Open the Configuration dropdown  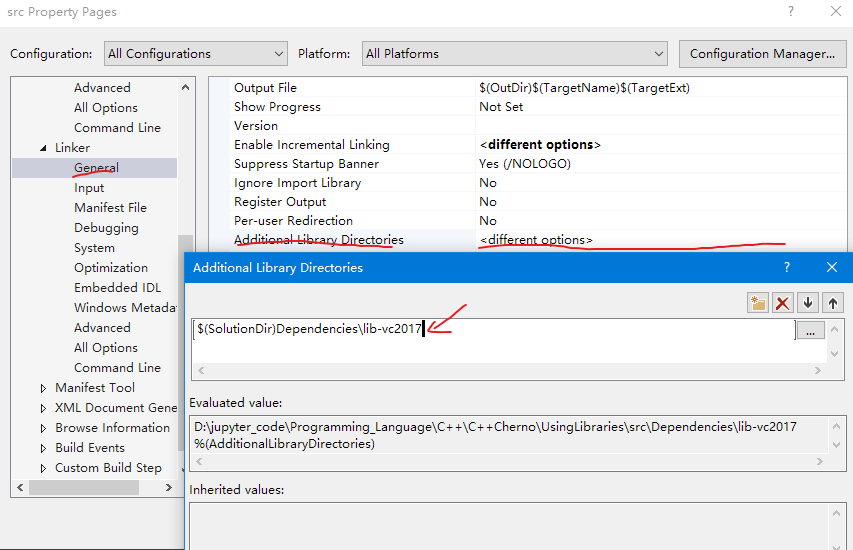(196, 54)
